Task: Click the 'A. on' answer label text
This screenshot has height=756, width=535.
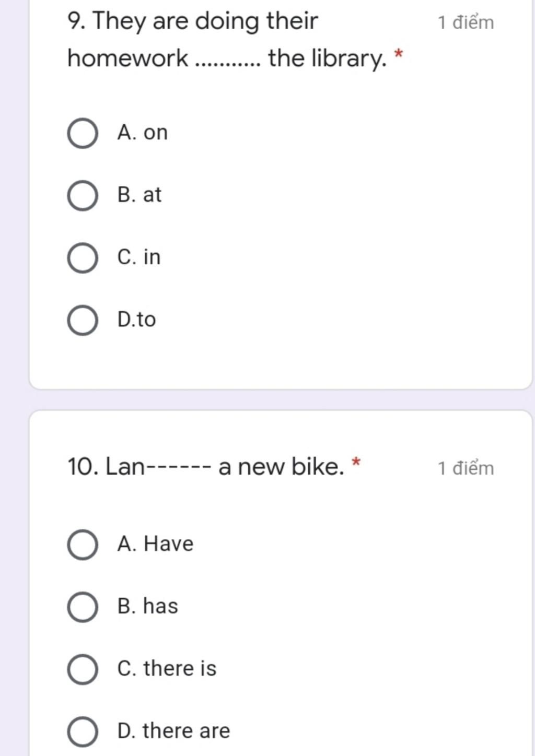Action: pyautogui.click(x=143, y=133)
